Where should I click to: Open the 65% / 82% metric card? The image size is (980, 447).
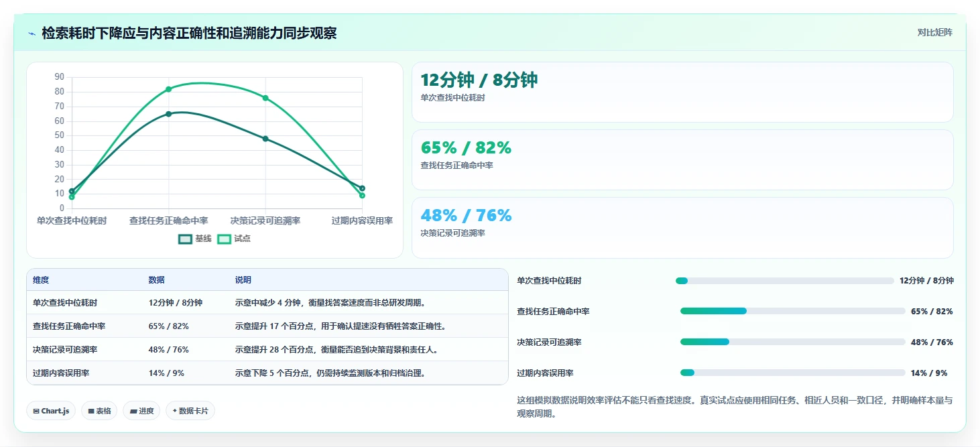(682, 159)
